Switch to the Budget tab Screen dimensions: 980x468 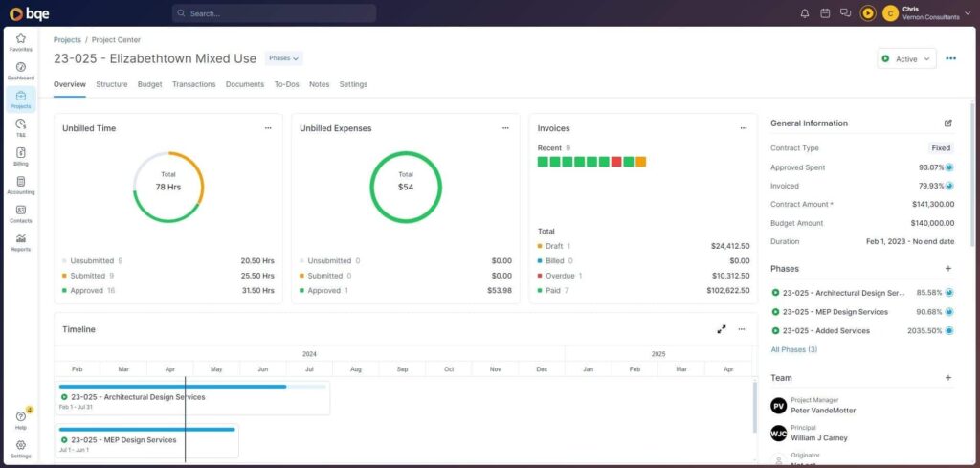[x=149, y=84]
